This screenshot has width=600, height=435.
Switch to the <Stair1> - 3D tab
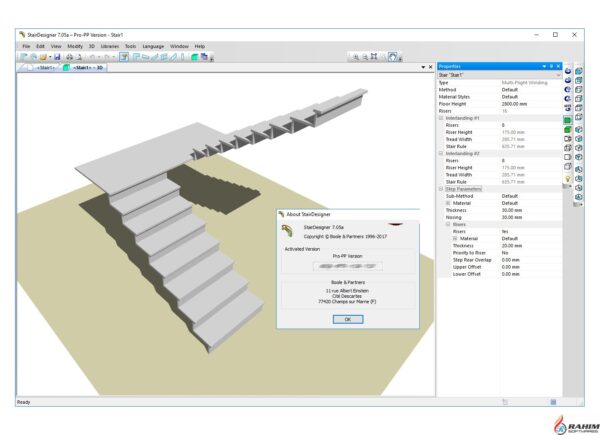85,68
